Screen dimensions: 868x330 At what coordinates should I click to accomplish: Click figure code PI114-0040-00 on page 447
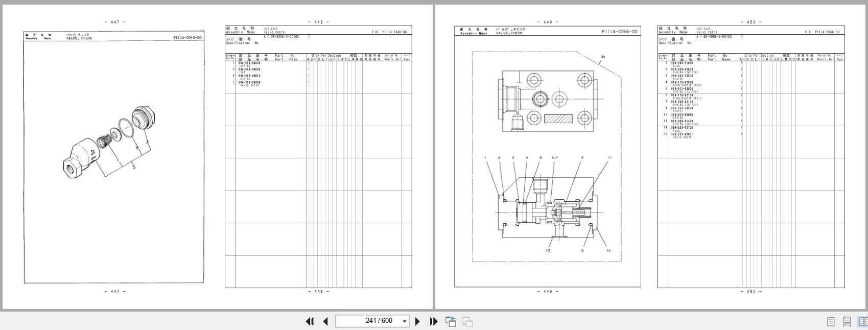[187, 37]
